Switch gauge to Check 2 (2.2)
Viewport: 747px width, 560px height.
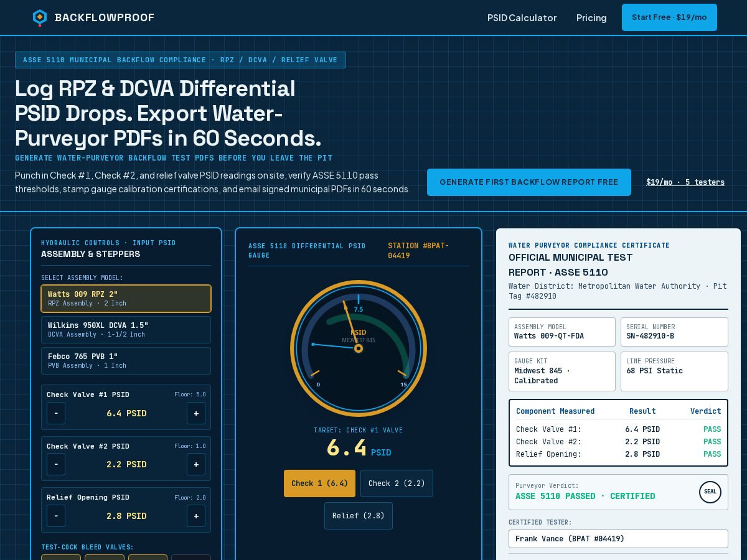point(397,483)
